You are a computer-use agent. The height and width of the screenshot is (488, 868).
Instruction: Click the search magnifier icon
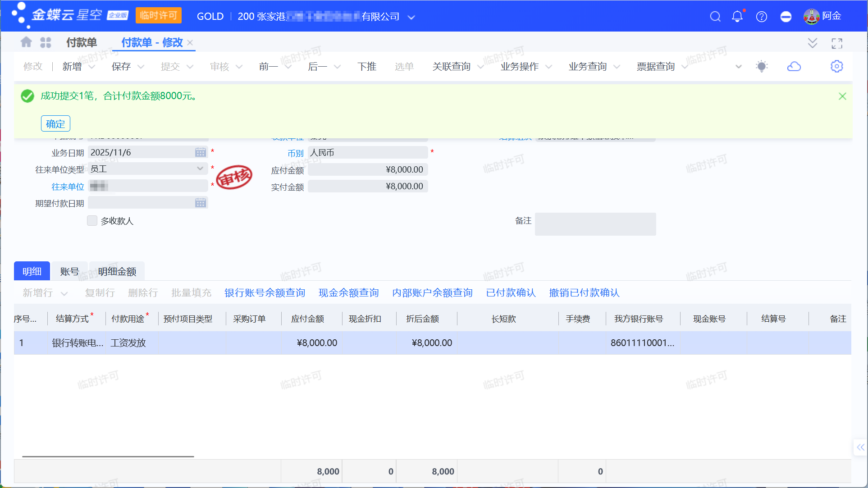point(715,17)
